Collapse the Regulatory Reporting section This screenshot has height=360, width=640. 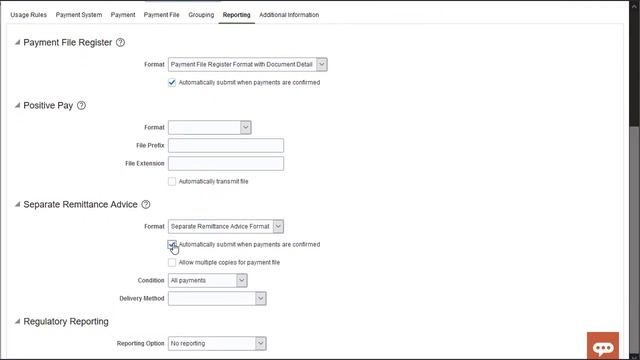17,322
